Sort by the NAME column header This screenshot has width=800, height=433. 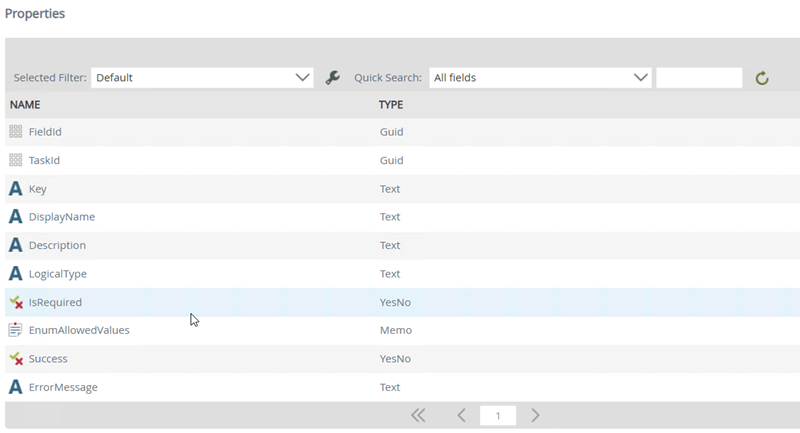[25, 104]
